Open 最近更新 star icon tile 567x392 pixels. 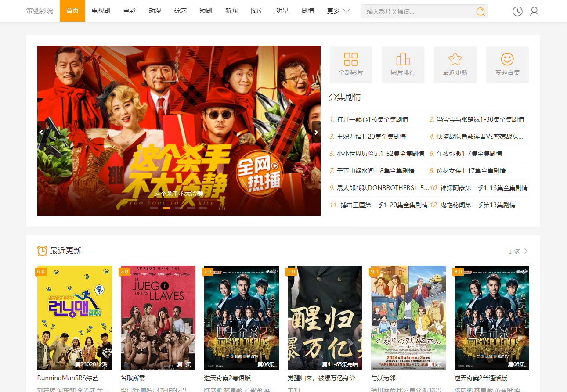pyautogui.click(x=455, y=65)
